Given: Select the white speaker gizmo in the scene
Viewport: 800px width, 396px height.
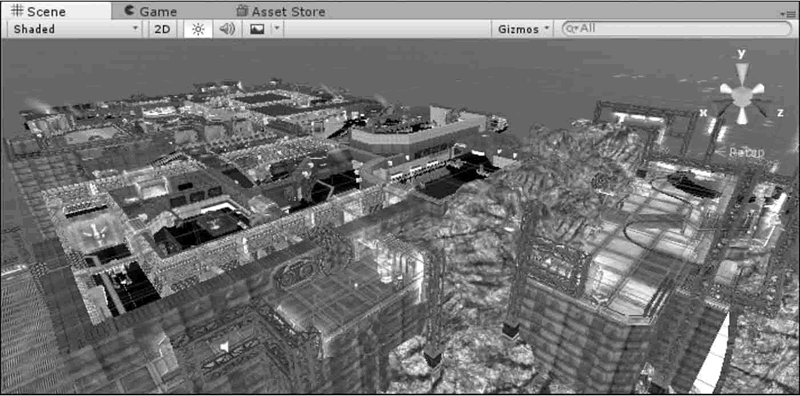Looking at the screenshot, I should tap(223, 347).
